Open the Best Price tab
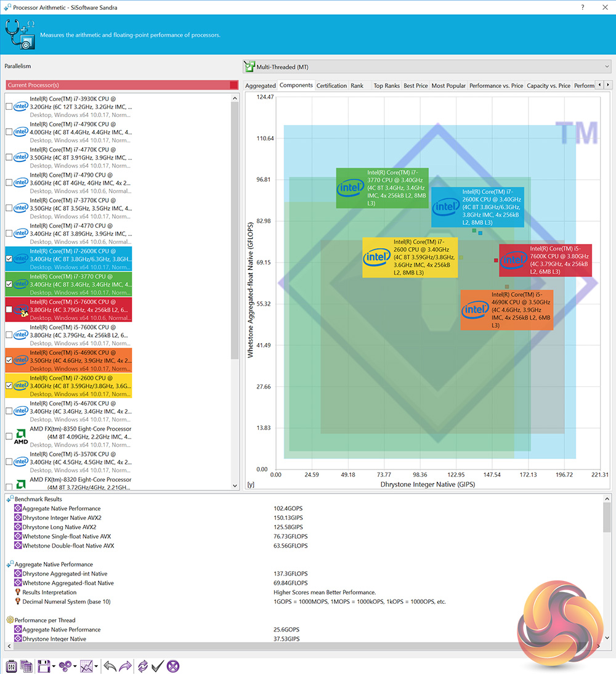 pyautogui.click(x=416, y=86)
